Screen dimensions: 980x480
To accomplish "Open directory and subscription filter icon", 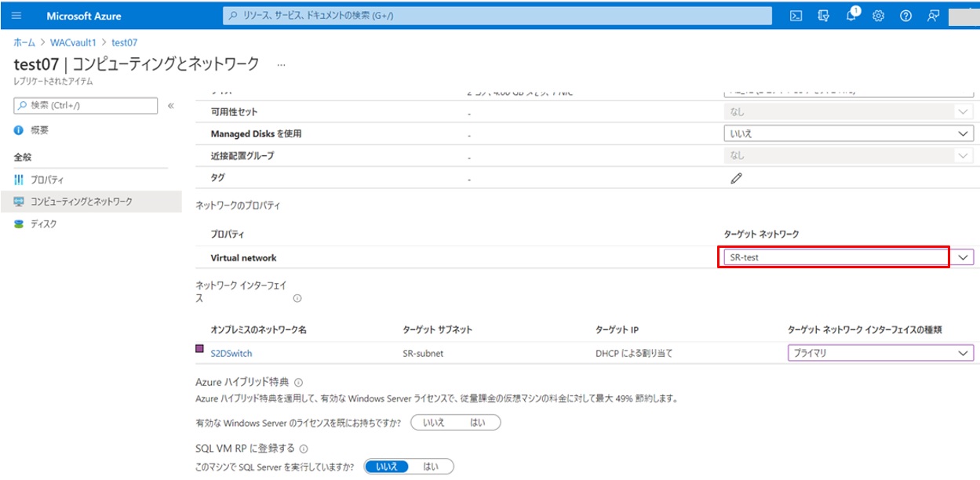I will pyautogui.click(x=823, y=16).
